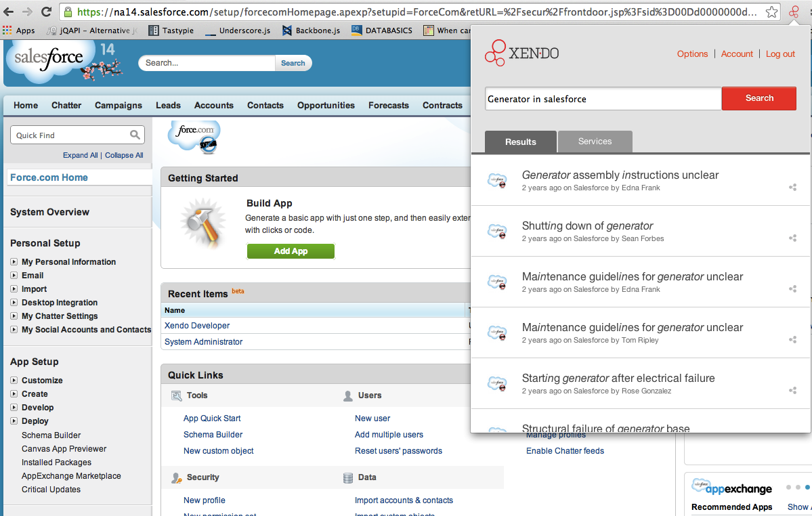Click the Salesforce header search box
Image resolution: width=812 pixels, height=516 pixels.
tap(207, 63)
